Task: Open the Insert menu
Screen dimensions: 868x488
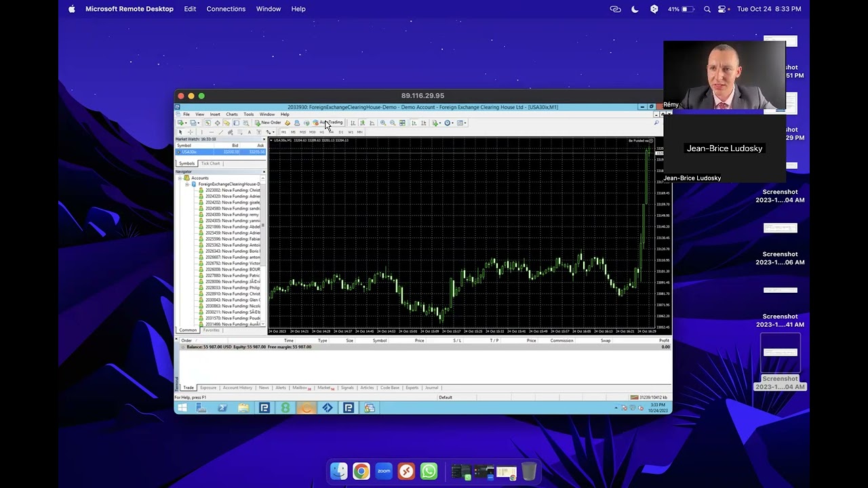Action: [x=215, y=115]
